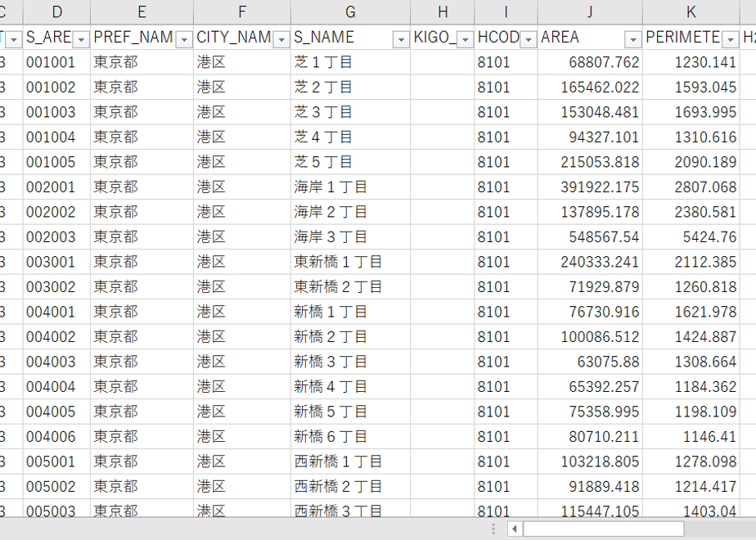Select column I header
The image size is (756, 540).
point(506,12)
